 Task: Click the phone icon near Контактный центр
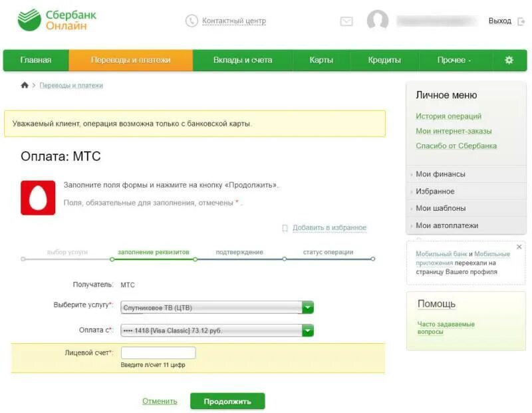coord(192,21)
